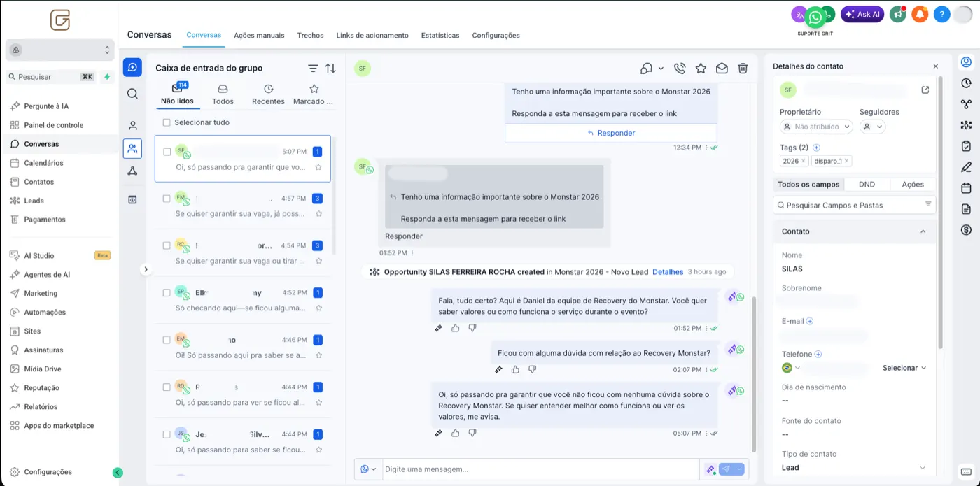Click the phone call icon in conversation header
The width and height of the screenshot is (980, 486).
(680, 69)
